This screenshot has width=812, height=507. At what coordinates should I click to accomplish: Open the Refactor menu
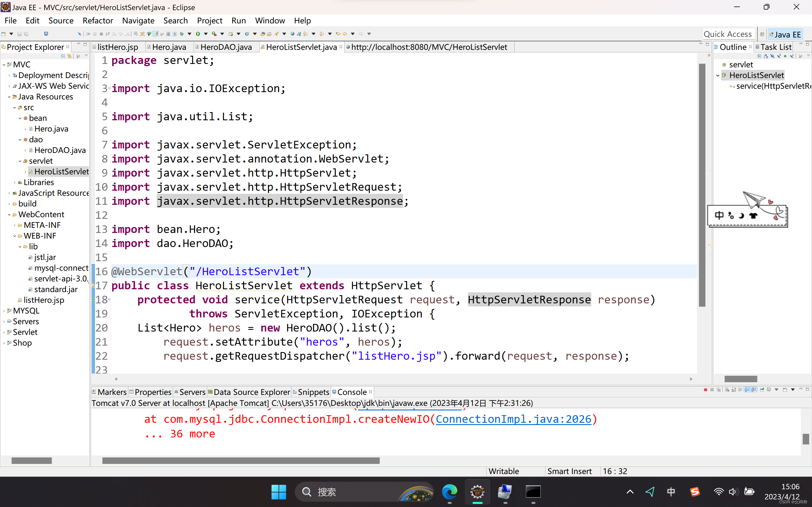(x=98, y=21)
